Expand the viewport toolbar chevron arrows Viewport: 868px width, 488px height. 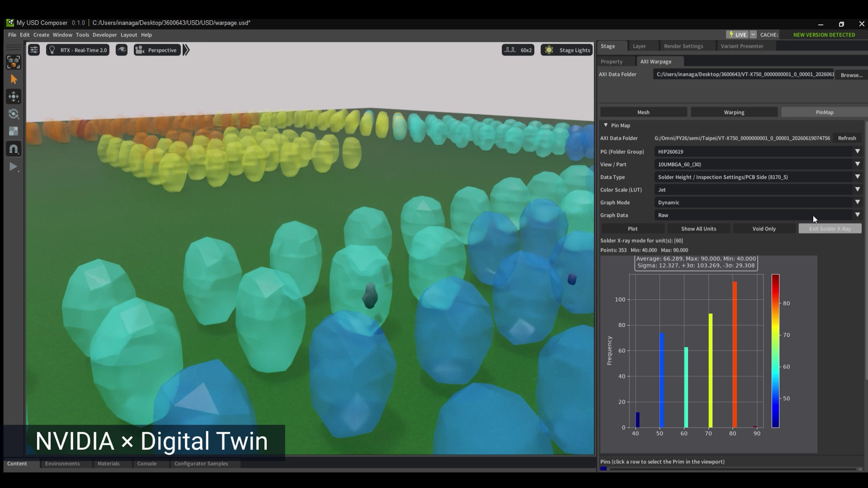point(186,50)
